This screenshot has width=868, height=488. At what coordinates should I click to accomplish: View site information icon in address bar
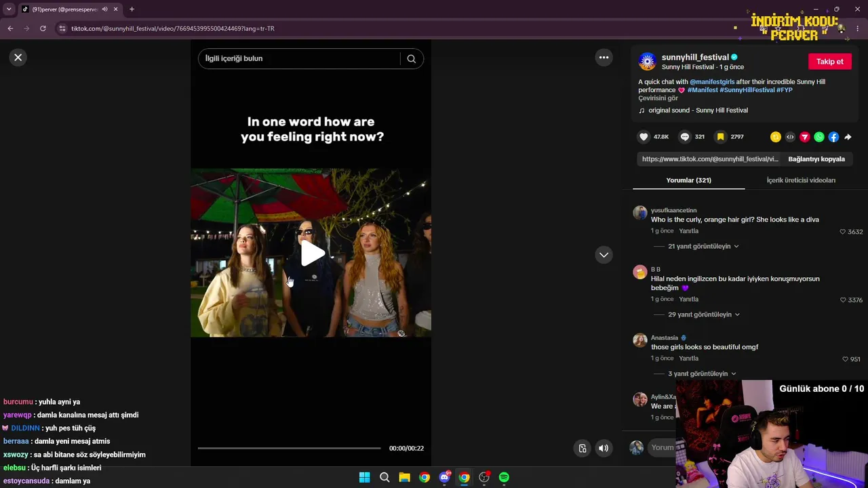(62, 28)
